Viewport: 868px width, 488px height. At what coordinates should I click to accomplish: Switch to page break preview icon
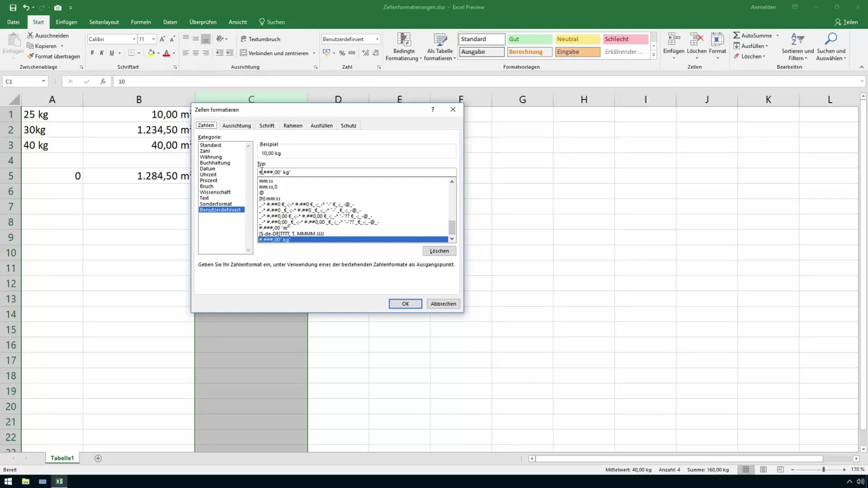(780, 469)
